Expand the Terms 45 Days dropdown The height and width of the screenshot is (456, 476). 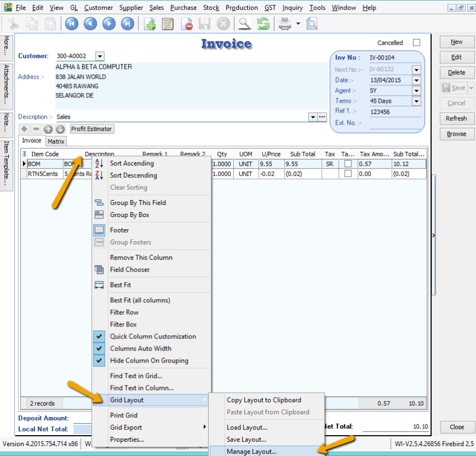[x=415, y=101]
